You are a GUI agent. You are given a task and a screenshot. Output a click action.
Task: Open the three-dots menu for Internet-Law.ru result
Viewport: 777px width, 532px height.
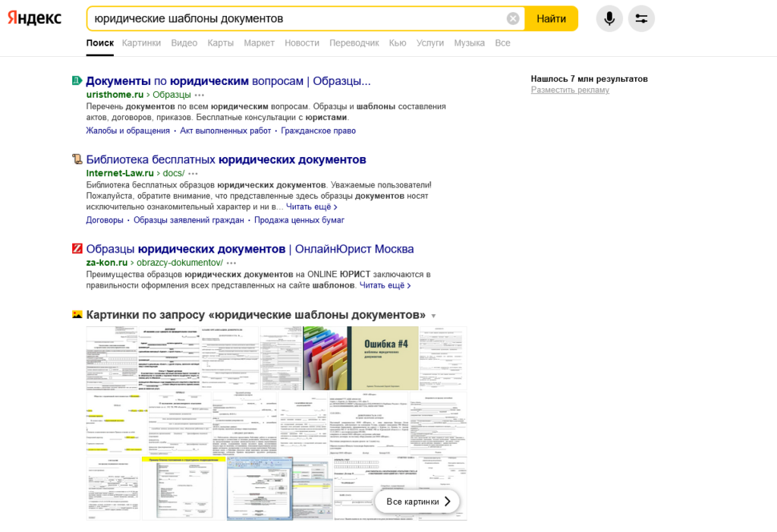[x=193, y=174]
